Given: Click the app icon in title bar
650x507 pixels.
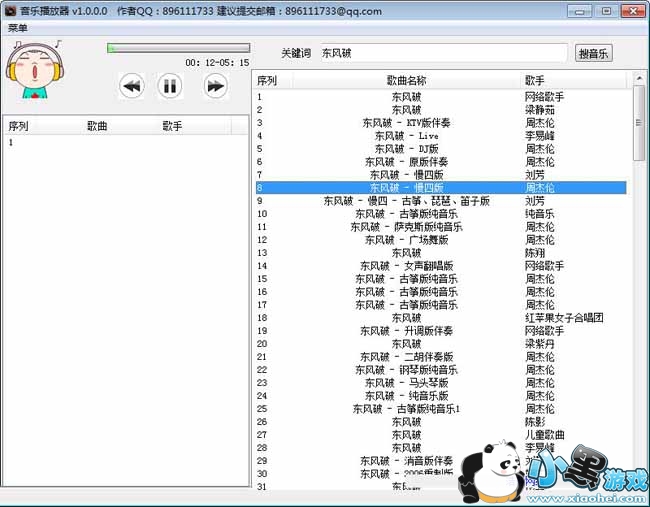Looking at the screenshot, I should click(10, 11).
